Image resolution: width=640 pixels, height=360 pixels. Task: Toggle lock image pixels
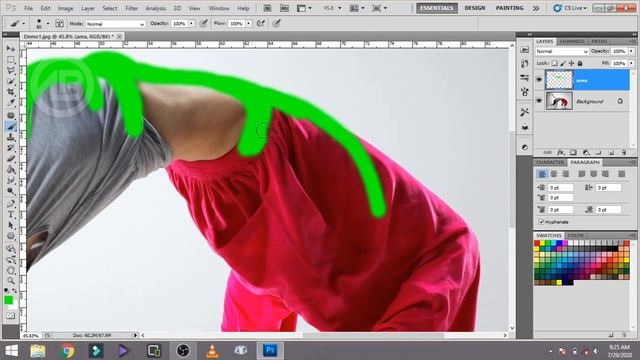563,63
